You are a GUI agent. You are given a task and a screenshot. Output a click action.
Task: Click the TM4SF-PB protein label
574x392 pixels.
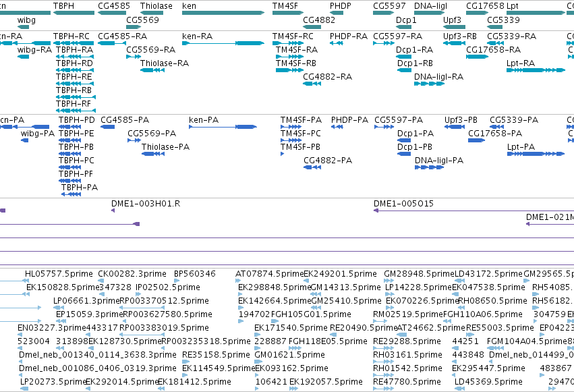click(301, 147)
